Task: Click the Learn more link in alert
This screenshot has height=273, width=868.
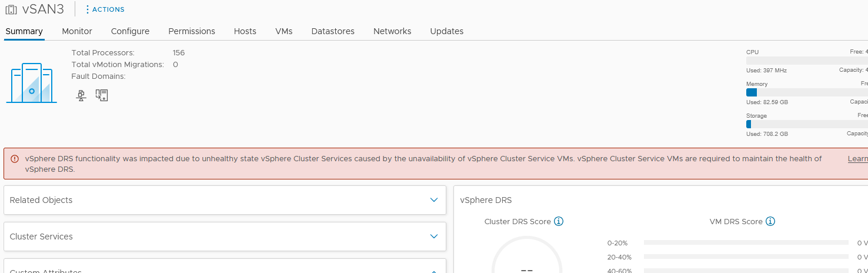Action: [857, 159]
